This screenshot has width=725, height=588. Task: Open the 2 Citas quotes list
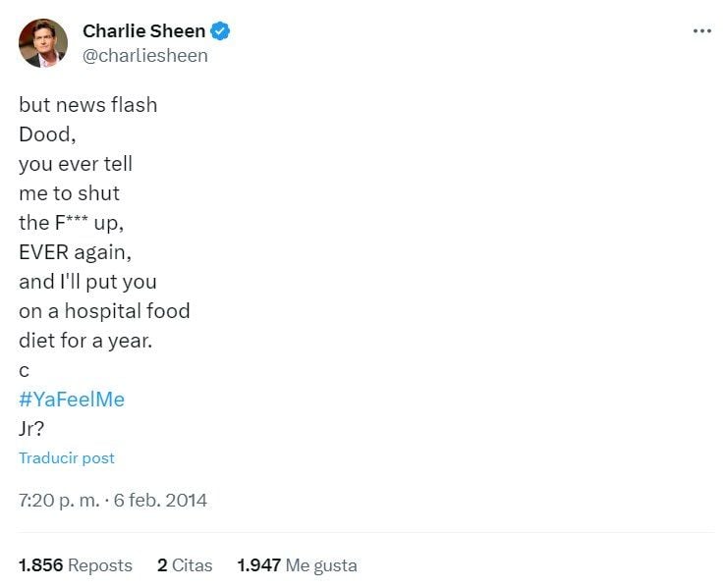click(x=185, y=565)
